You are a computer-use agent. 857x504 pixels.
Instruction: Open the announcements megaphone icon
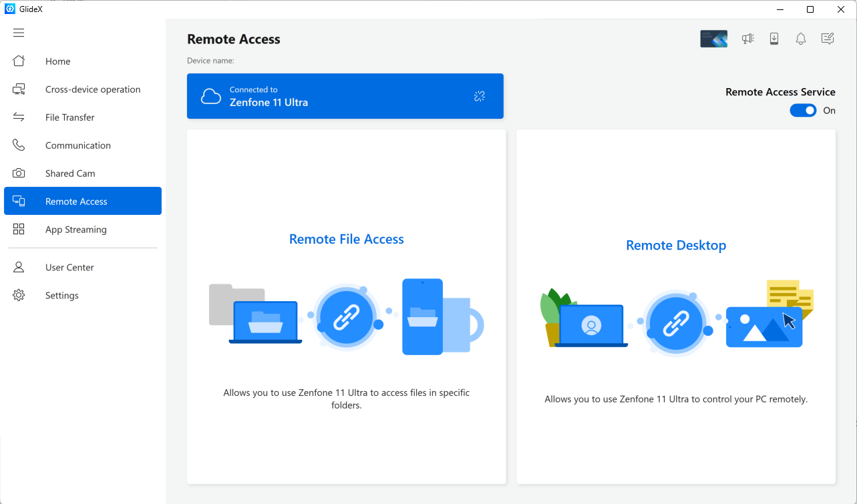pyautogui.click(x=747, y=38)
